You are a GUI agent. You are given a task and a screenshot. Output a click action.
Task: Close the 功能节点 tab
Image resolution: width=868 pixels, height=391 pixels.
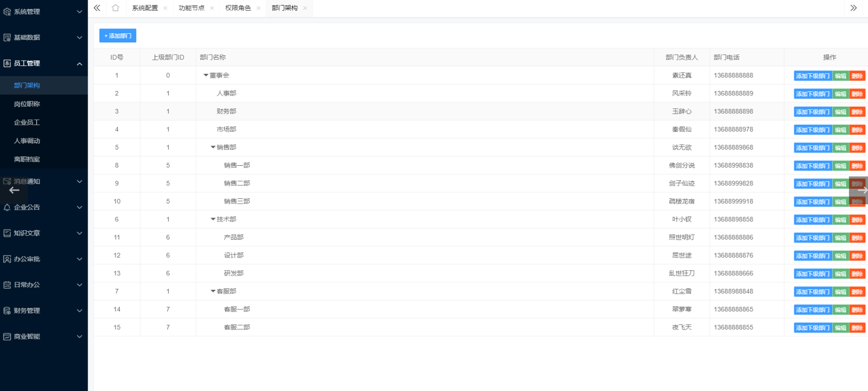pyautogui.click(x=212, y=8)
